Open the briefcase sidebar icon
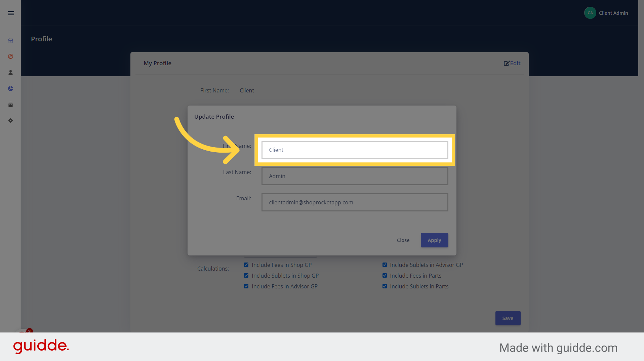The width and height of the screenshot is (644, 361). 11,105
